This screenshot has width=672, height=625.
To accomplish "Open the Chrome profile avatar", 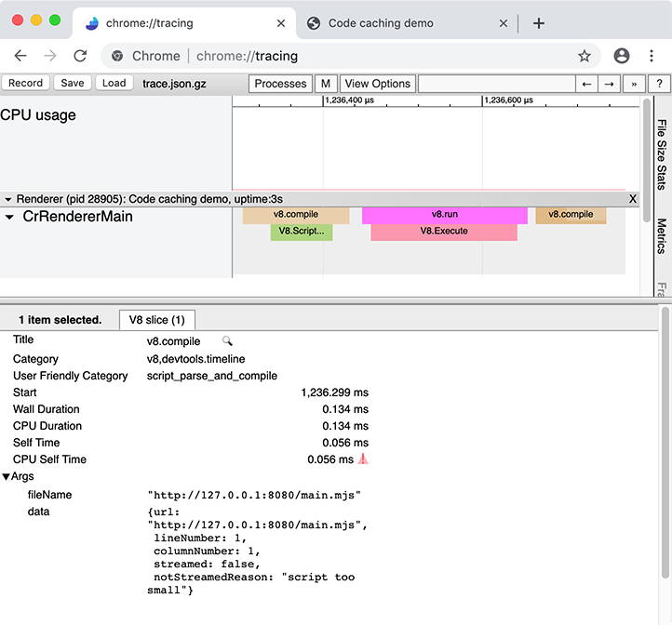I will pos(622,56).
